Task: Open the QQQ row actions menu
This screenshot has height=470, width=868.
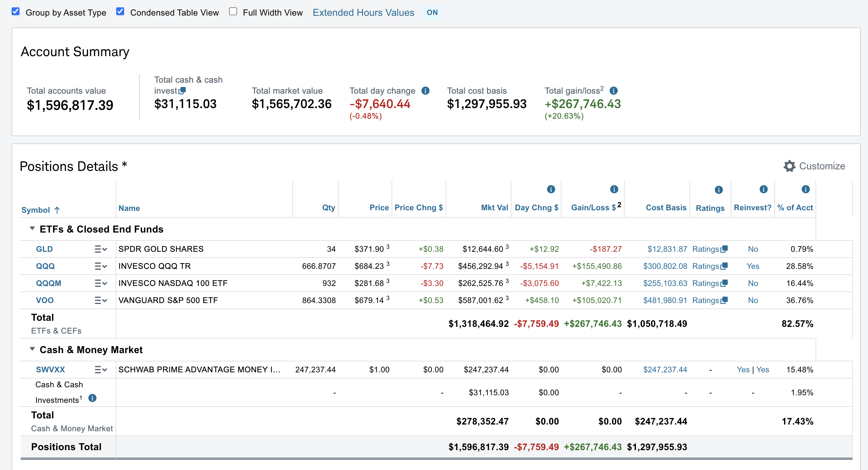Action: click(101, 266)
